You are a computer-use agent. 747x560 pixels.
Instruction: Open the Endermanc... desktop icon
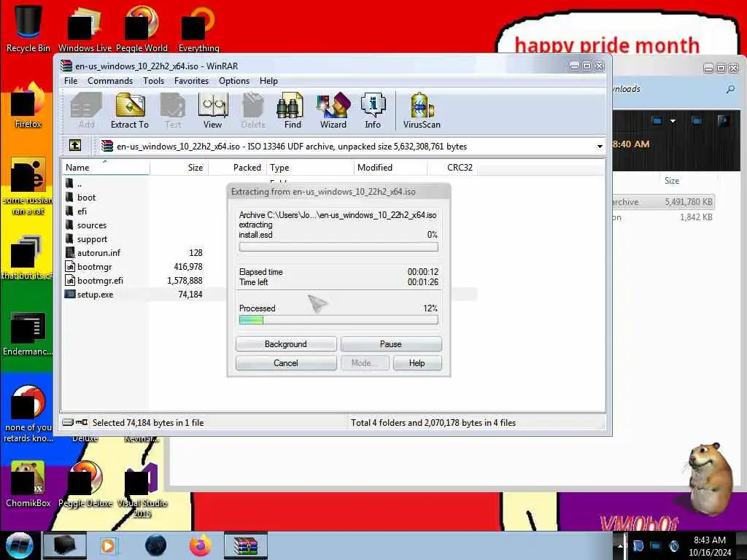(x=28, y=333)
